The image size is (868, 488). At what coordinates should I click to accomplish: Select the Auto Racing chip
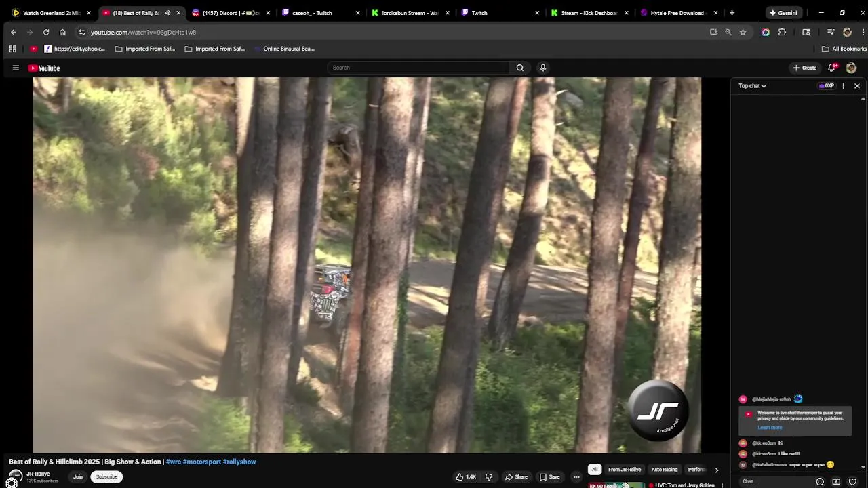pos(665,470)
